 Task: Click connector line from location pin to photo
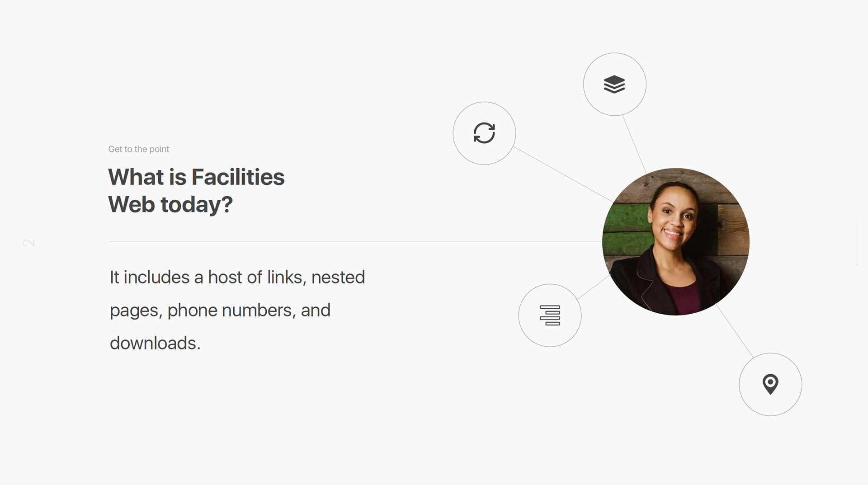click(x=735, y=331)
